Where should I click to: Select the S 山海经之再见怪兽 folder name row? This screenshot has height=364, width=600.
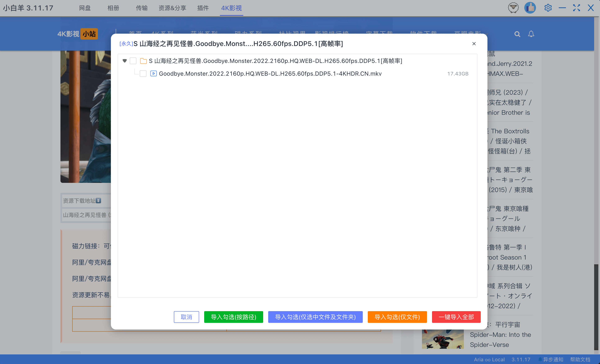coord(275,61)
